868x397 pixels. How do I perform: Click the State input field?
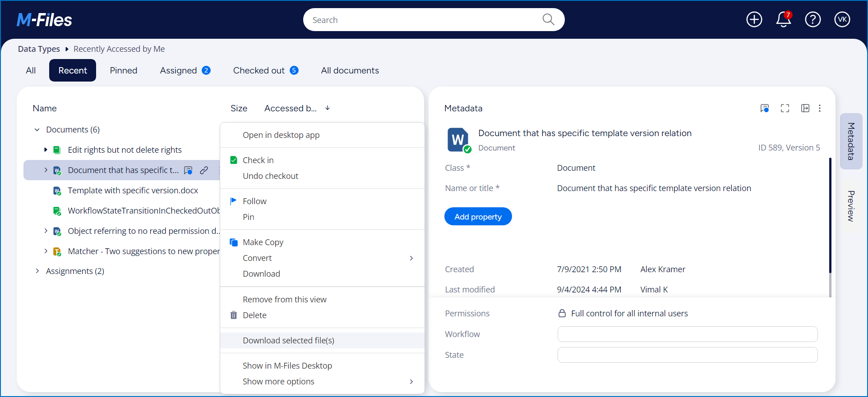(688, 355)
